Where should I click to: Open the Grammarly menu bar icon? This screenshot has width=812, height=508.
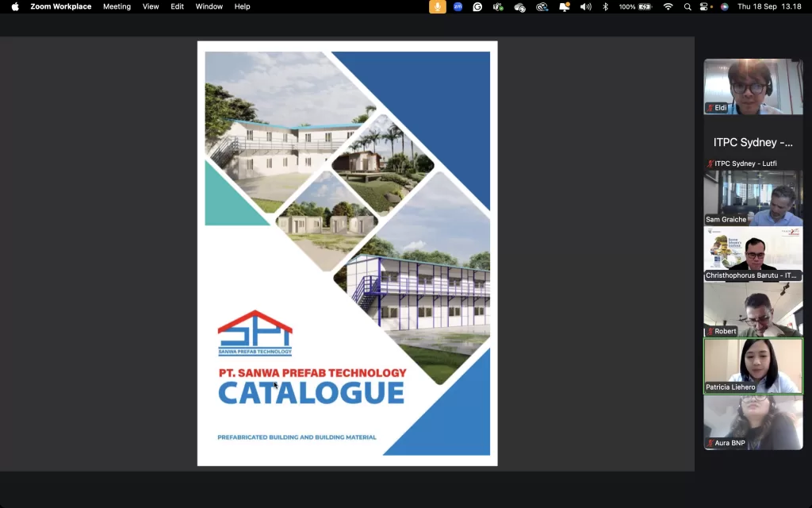coord(477,6)
